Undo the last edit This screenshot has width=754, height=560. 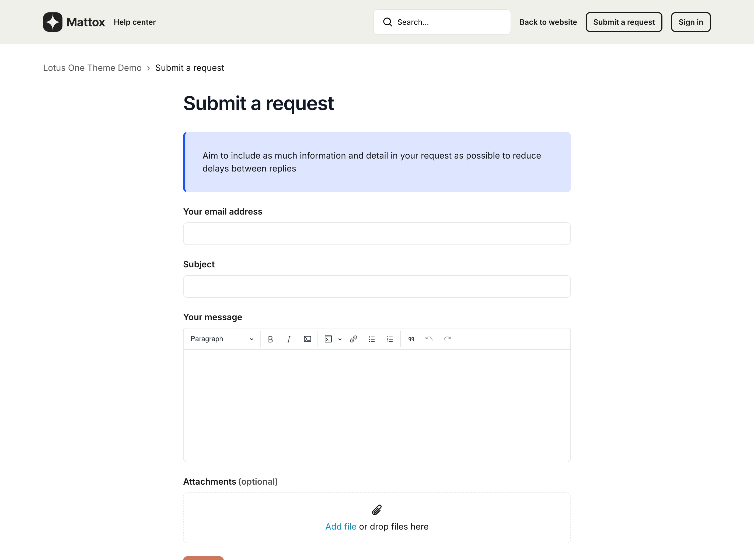(x=429, y=339)
